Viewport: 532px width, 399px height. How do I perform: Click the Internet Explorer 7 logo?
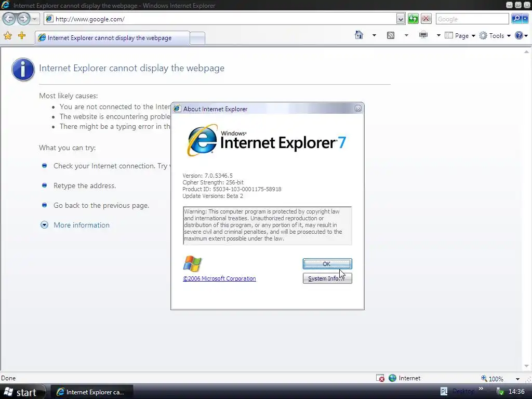[267, 140]
